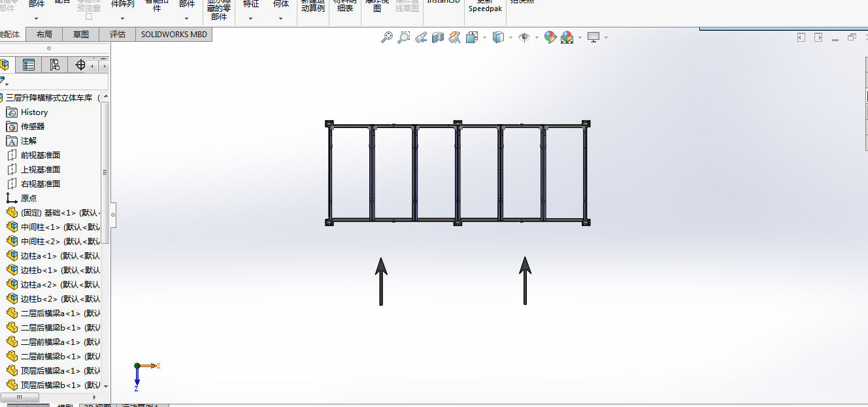Open Edit Appearance color ball icon

(x=550, y=37)
